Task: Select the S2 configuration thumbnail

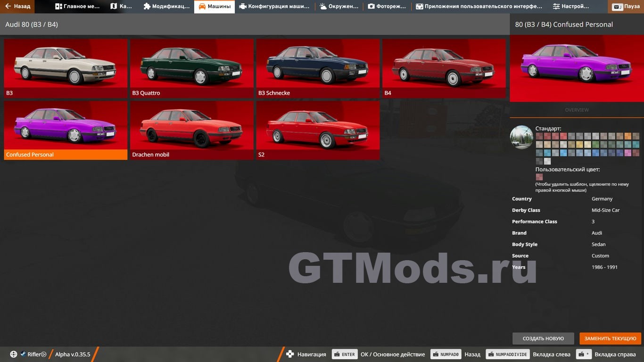Action: click(x=318, y=131)
